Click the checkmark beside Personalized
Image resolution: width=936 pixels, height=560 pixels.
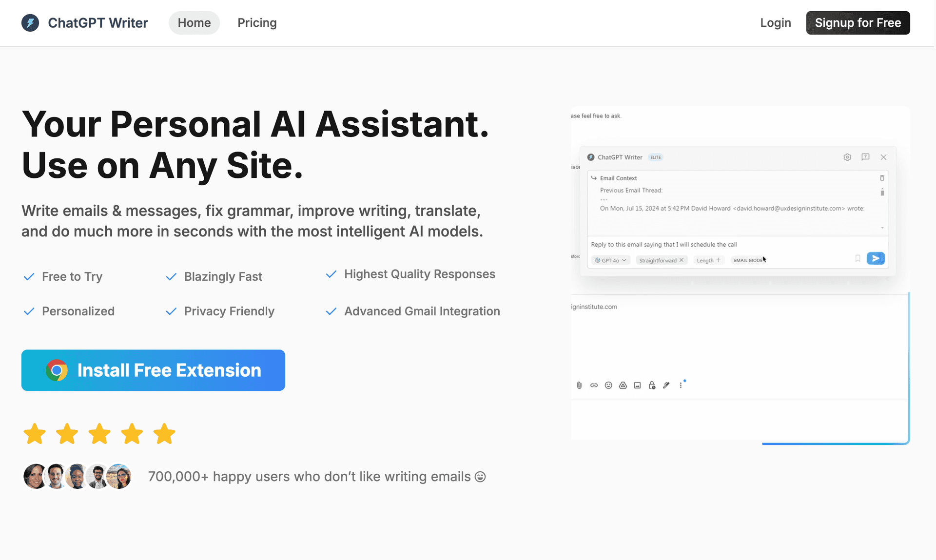click(x=29, y=311)
